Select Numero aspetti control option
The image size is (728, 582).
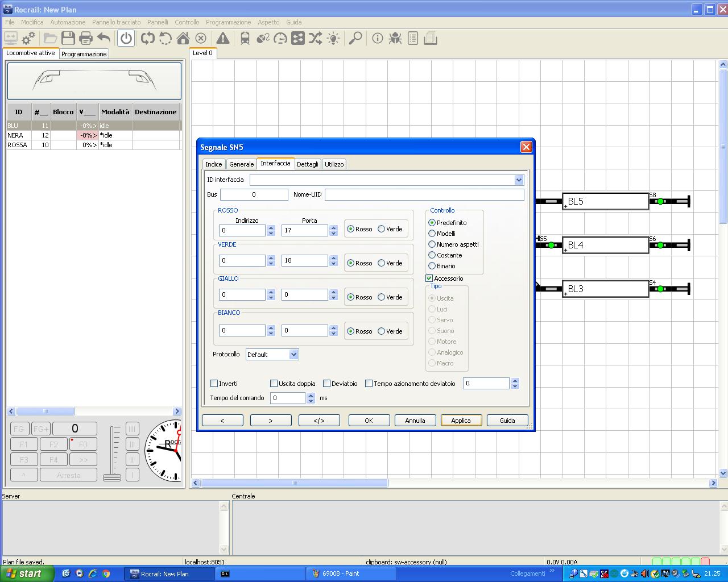coord(432,244)
